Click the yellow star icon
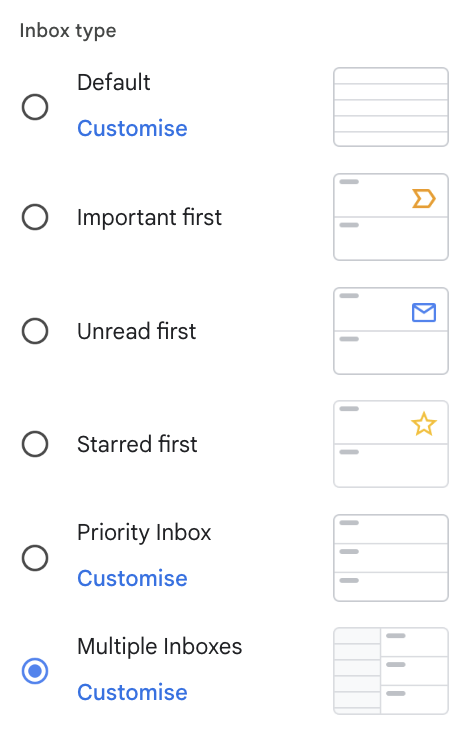468x734 pixels. point(424,424)
